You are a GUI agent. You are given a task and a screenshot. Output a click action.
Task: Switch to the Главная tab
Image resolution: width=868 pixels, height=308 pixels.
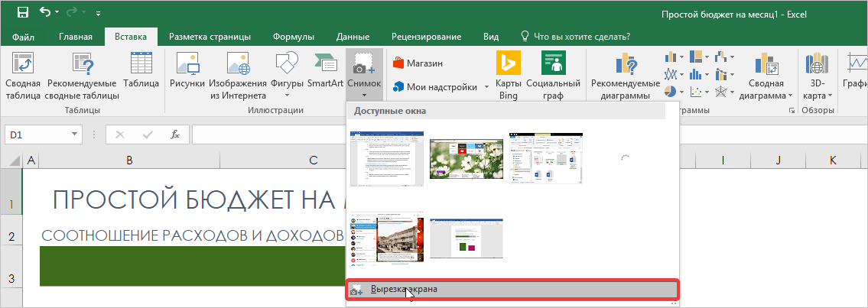76,37
